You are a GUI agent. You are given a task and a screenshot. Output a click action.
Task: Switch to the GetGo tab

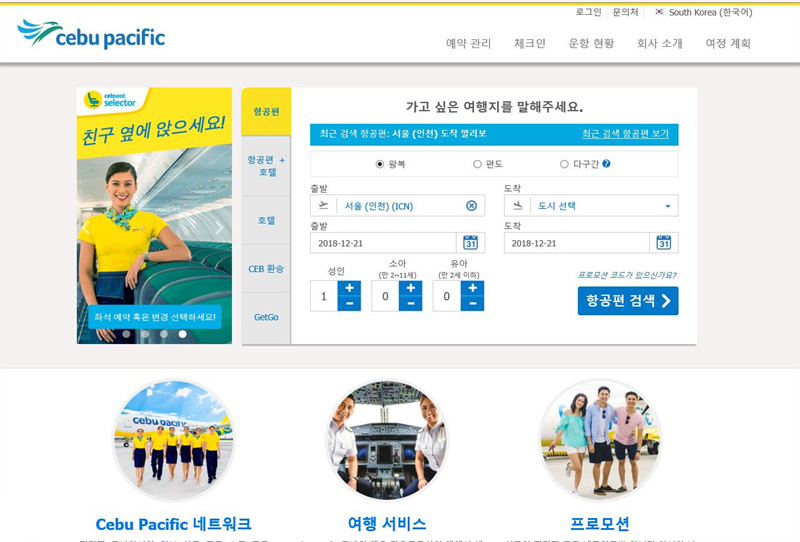(266, 317)
